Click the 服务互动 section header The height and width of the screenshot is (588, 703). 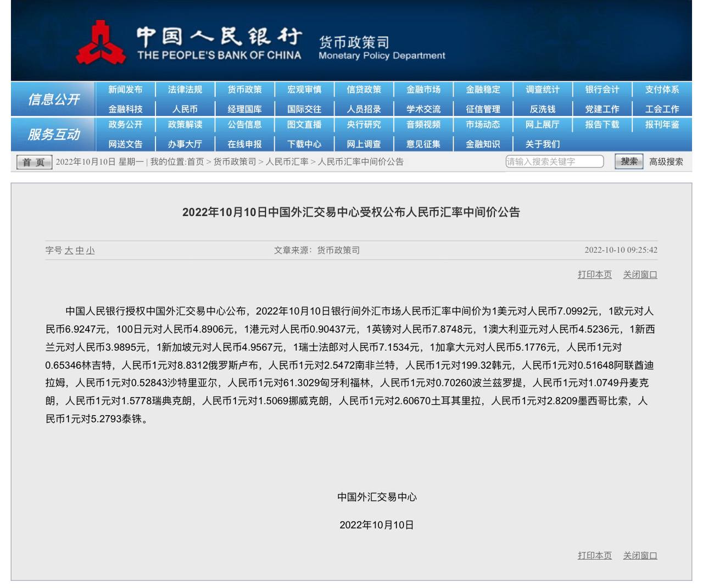[53, 135]
